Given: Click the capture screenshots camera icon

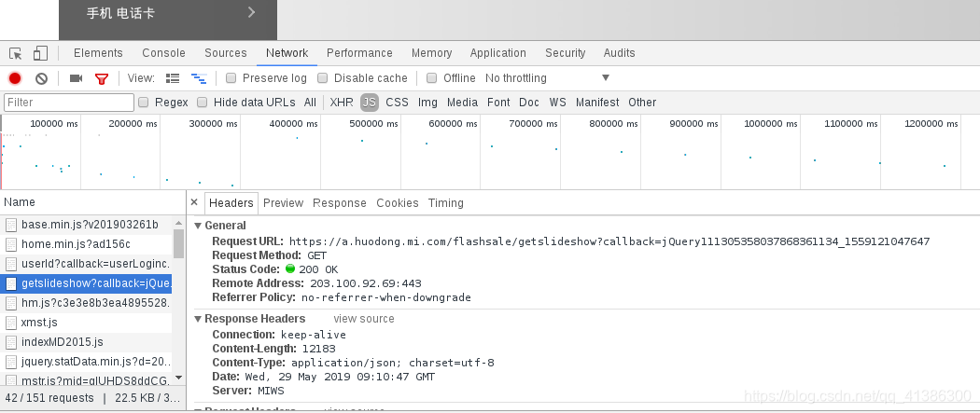Looking at the screenshot, I should click(77, 78).
